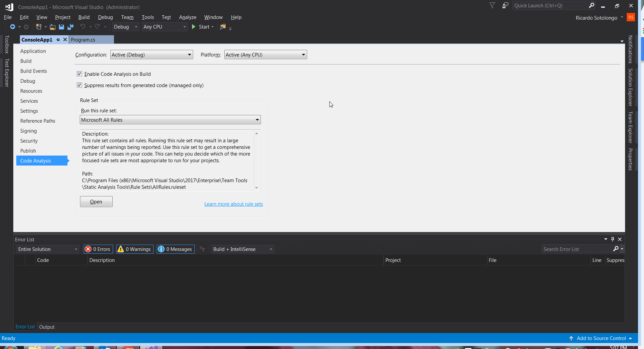Click the Find in Files toolbar icon

pos(223,27)
